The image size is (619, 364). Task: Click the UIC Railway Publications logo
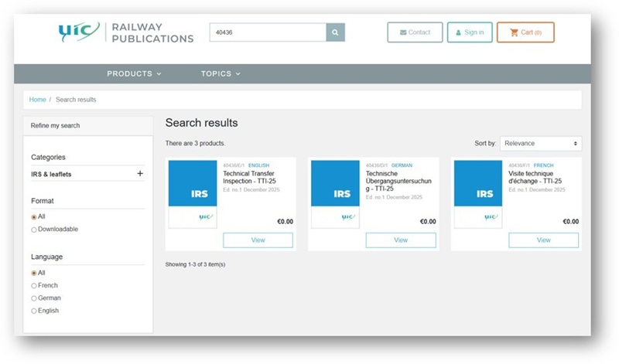[x=125, y=32]
